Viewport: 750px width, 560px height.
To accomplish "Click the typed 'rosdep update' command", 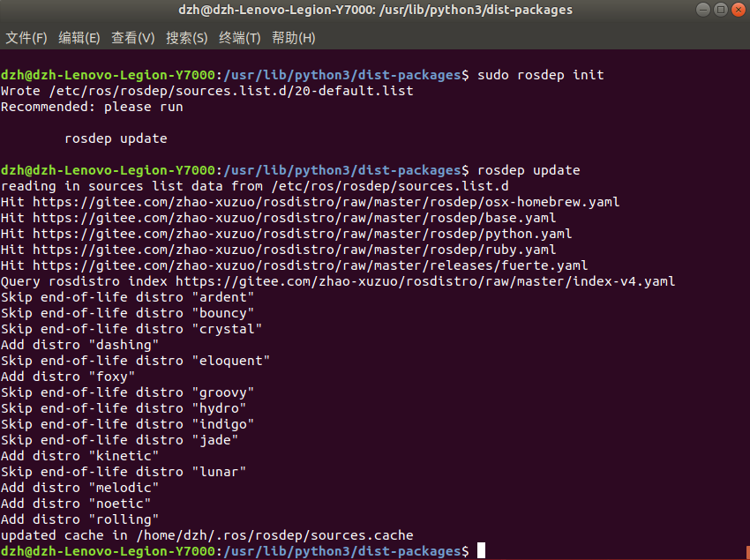I will (x=529, y=170).
